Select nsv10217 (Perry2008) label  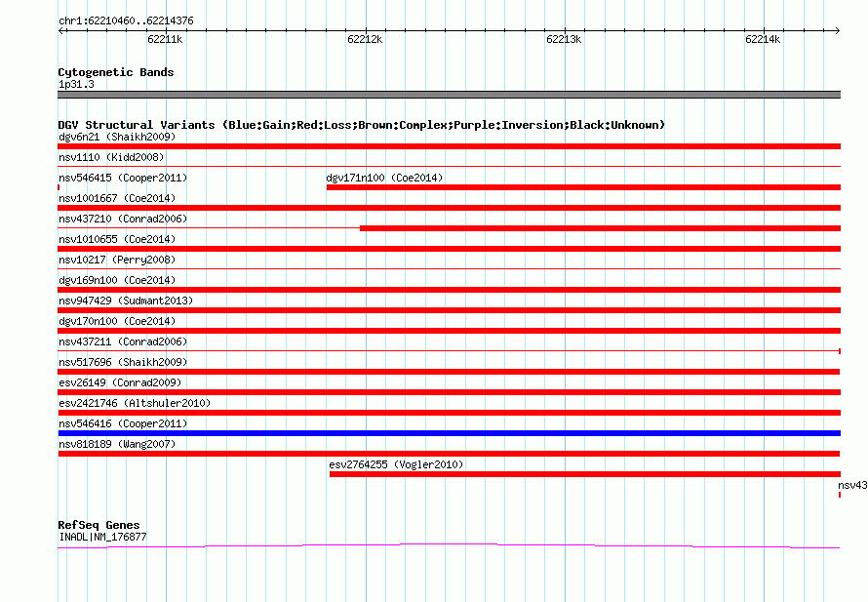tap(117, 260)
